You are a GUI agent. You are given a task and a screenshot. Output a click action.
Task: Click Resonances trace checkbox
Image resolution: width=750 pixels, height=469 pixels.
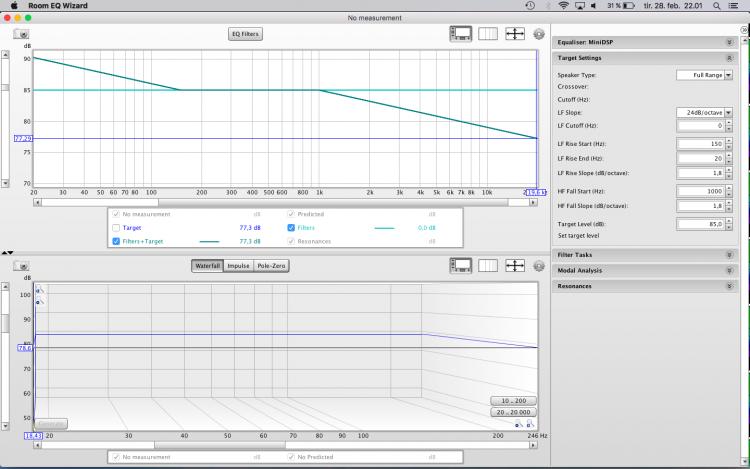pyautogui.click(x=291, y=241)
